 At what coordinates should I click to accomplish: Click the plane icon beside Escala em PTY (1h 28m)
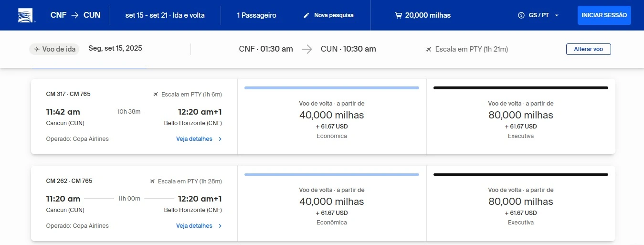pyautogui.click(x=152, y=181)
